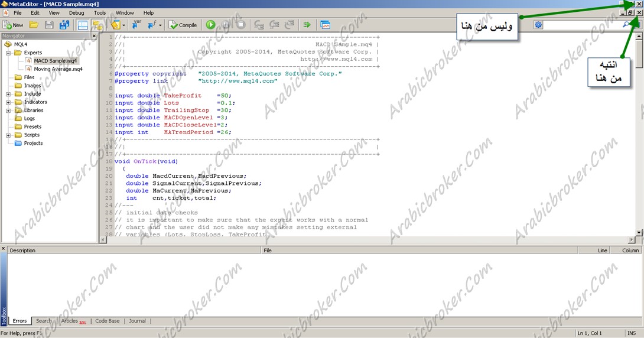644x338 pixels.
Task: Select the Files folder
Action: (29, 77)
